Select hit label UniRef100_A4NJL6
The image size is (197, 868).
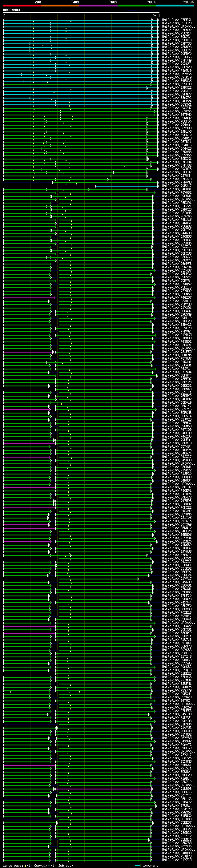coord(176,220)
